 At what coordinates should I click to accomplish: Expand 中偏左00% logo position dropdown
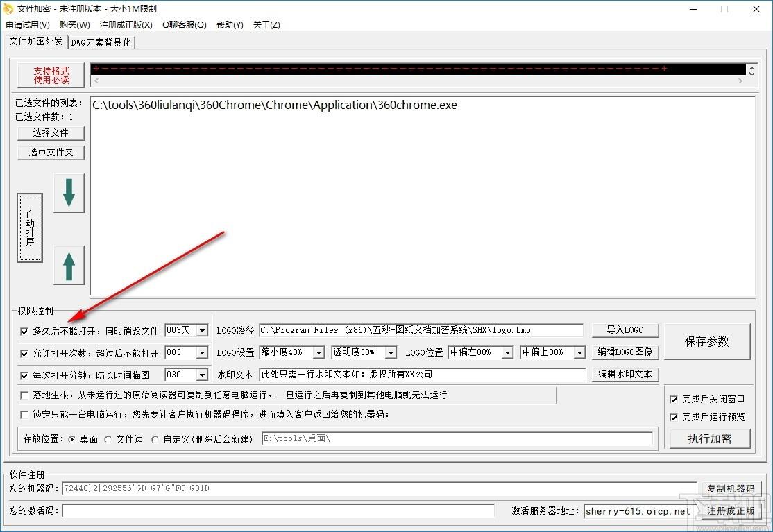coord(507,352)
